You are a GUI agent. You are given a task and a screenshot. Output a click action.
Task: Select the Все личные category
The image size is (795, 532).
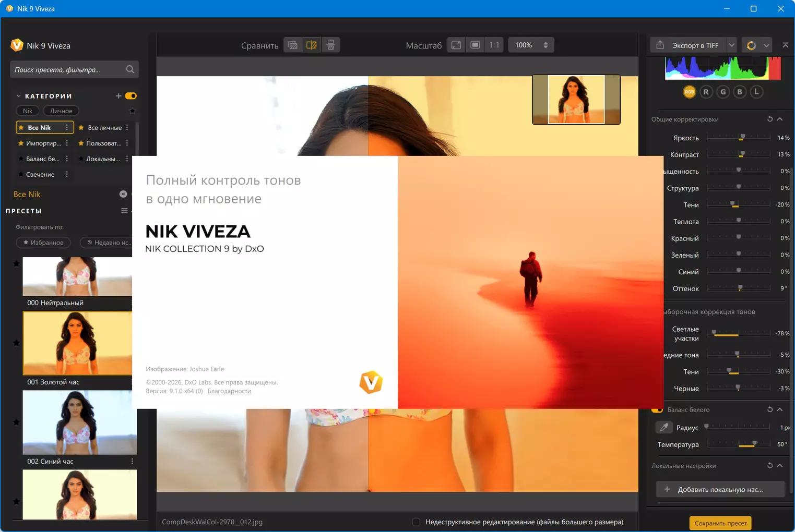(104, 128)
